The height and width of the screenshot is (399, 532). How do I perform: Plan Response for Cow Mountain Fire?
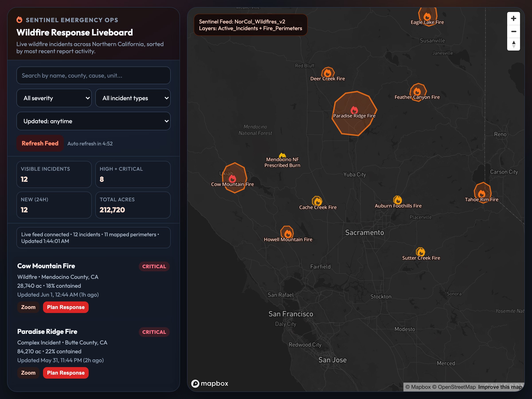[66, 307]
